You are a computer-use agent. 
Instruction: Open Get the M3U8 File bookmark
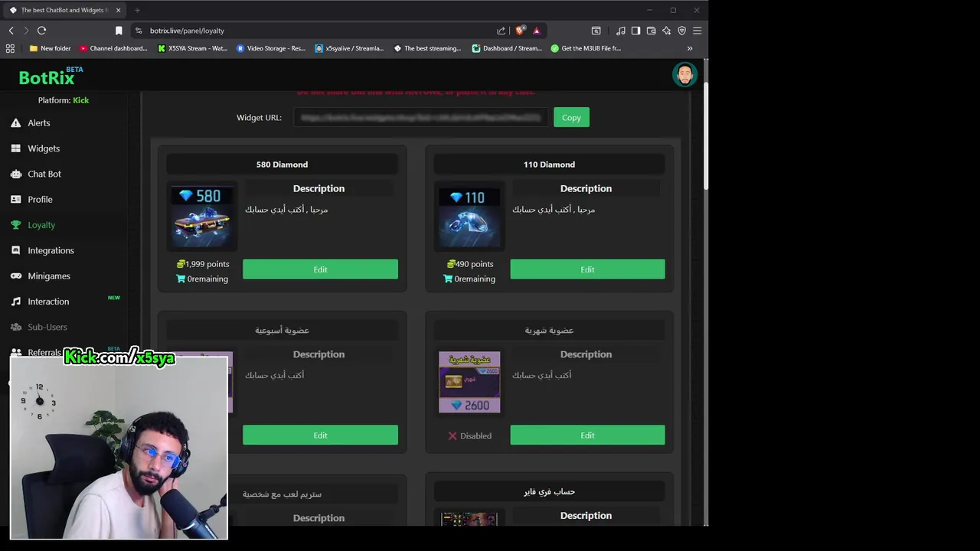coord(586,48)
